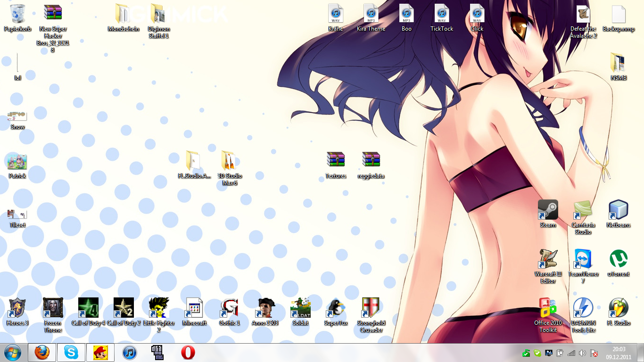Select the Netbeans shortcut
Image resolution: width=644 pixels, height=362 pixels.
point(618,210)
